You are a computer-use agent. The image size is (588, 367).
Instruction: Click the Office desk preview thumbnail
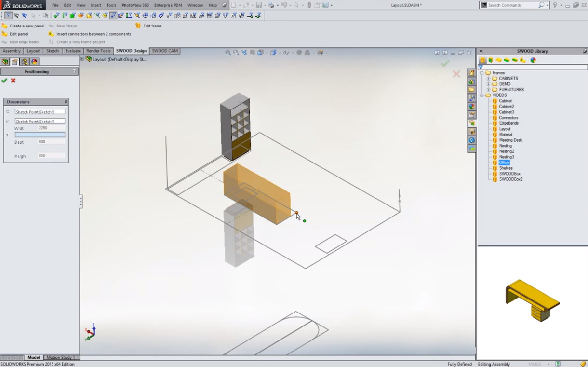(x=532, y=300)
